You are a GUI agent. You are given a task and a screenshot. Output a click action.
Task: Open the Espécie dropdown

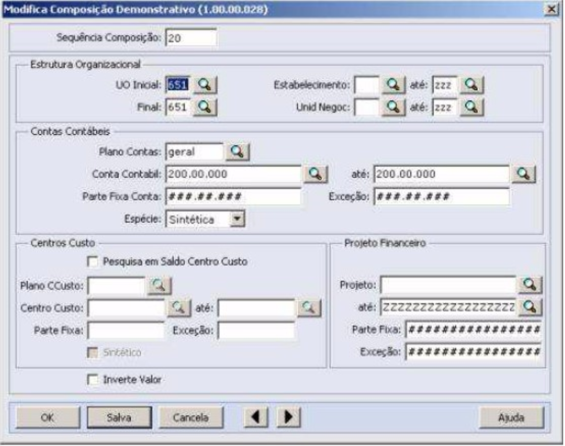point(237,219)
